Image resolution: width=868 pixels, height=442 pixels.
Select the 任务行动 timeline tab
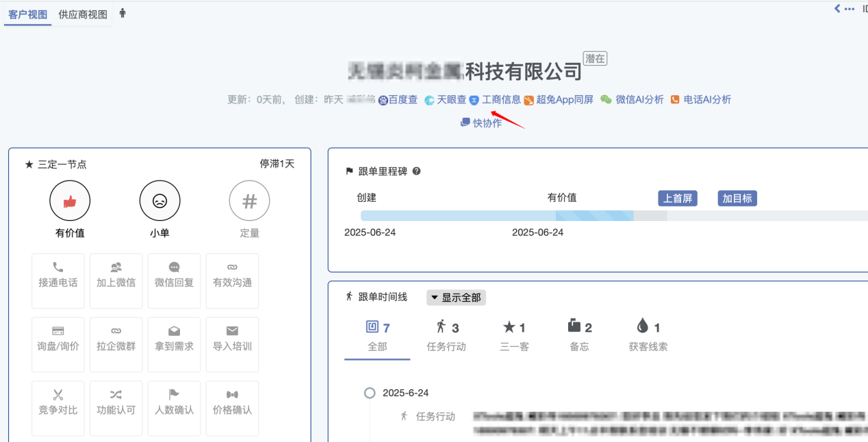click(446, 335)
